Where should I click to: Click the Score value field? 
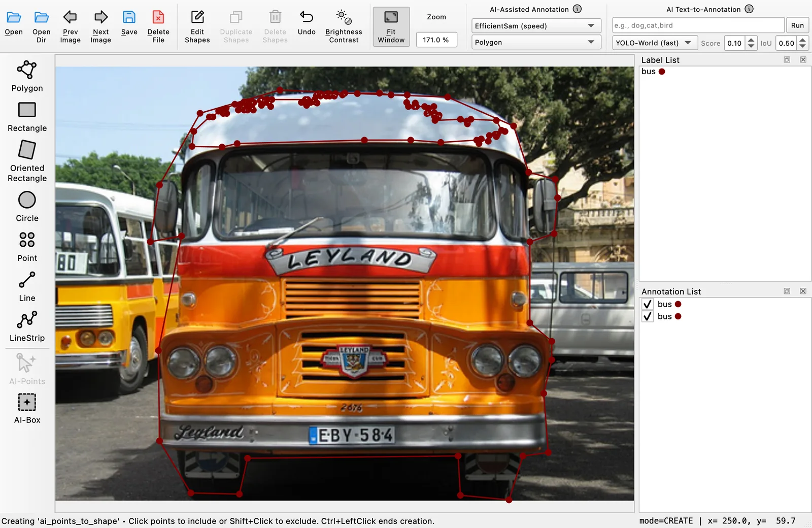(735, 43)
